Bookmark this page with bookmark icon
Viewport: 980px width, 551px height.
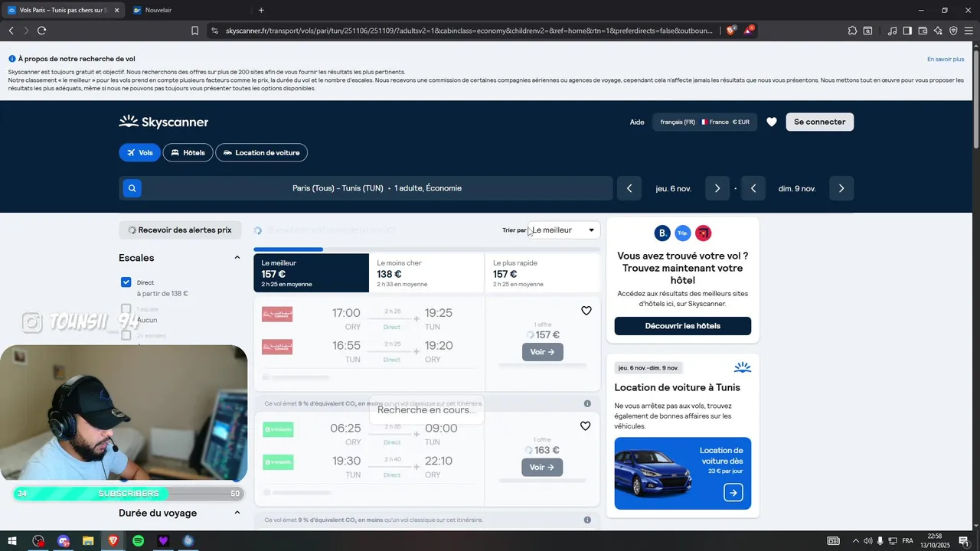point(194,31)
